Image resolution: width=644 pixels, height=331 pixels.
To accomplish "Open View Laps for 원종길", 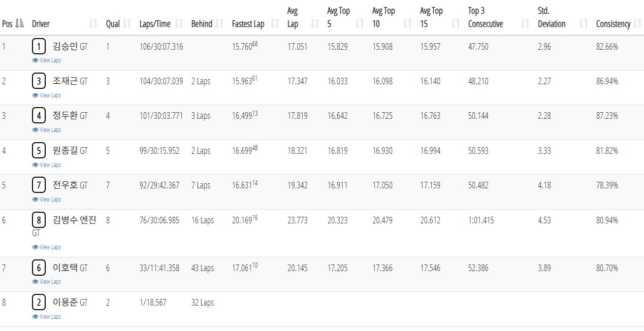I will (47, 165).
